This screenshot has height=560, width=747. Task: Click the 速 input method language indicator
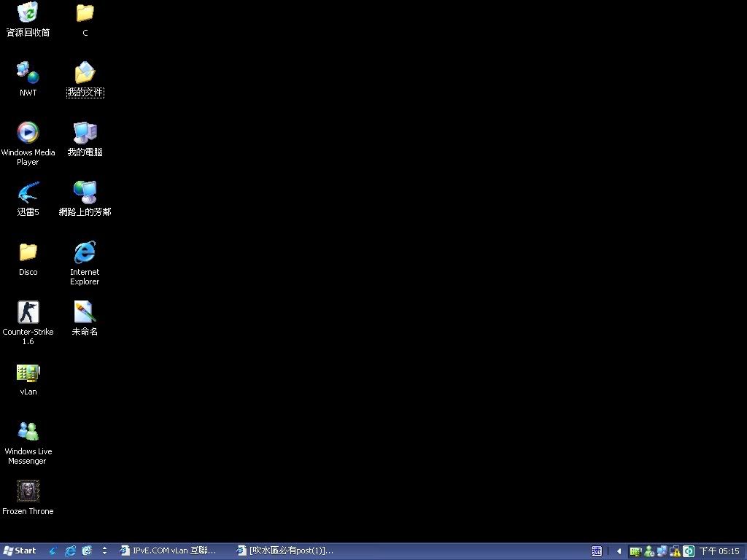597,551
